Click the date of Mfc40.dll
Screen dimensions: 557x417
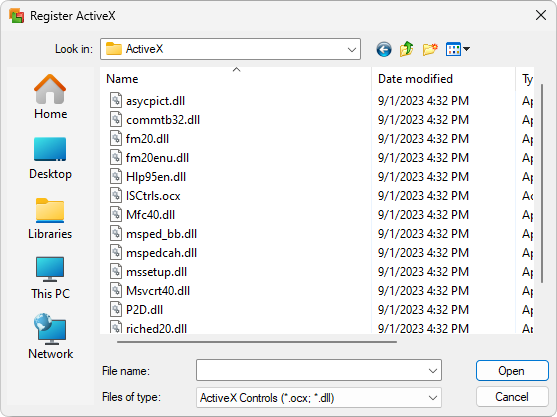423,215
